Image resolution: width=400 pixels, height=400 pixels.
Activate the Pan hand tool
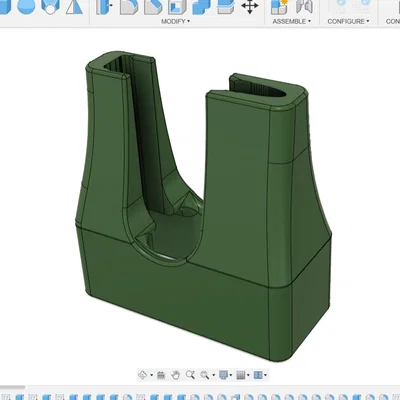pyautogui.click(x=176, y=375)
